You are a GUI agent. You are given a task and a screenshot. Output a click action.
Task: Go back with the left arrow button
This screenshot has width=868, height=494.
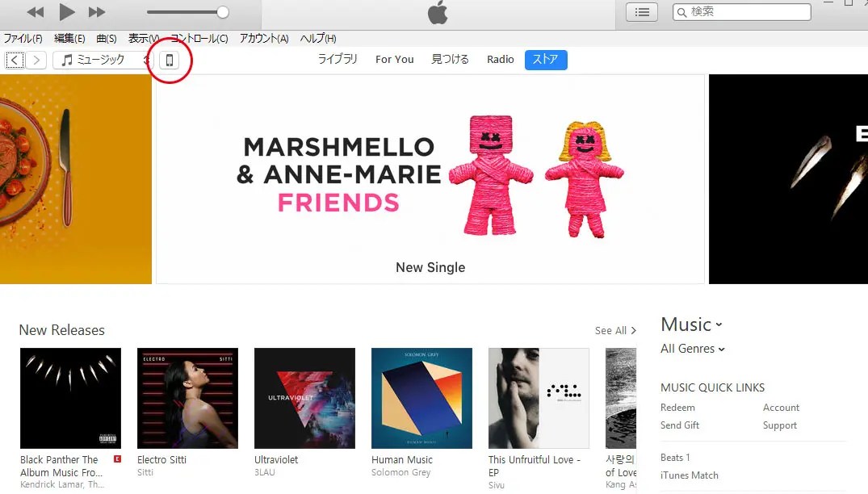pyautogui.click(x=15, y=60)
